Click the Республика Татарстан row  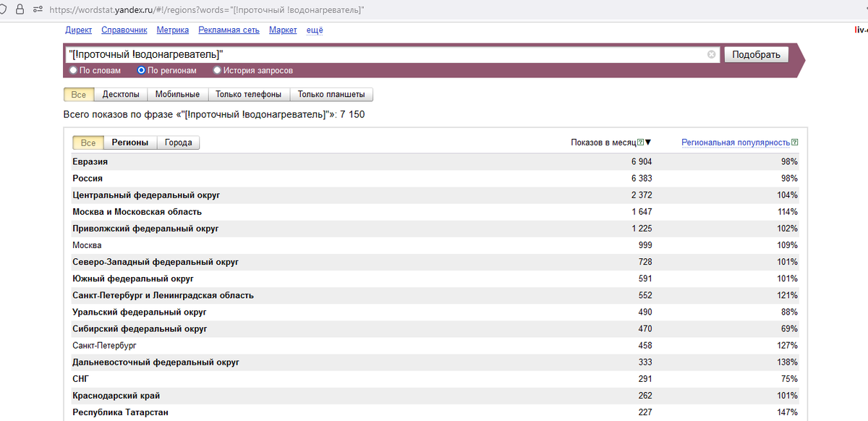pos(435,412)
